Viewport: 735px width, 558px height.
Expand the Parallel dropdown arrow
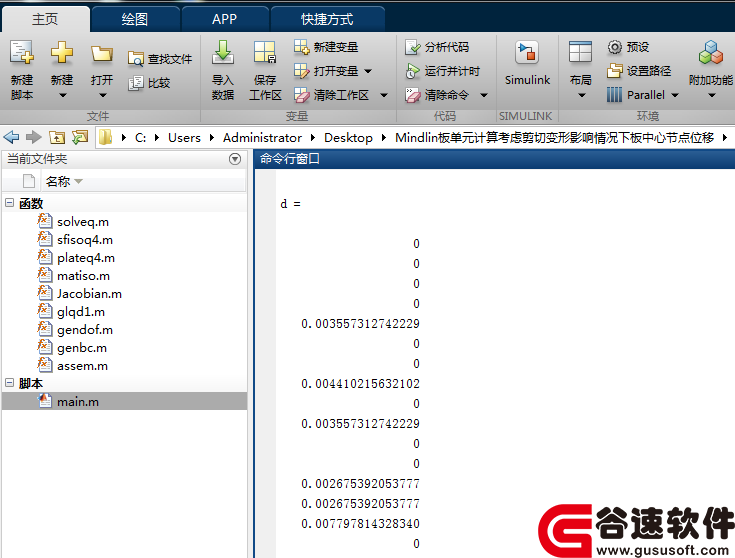coord(675,95)
